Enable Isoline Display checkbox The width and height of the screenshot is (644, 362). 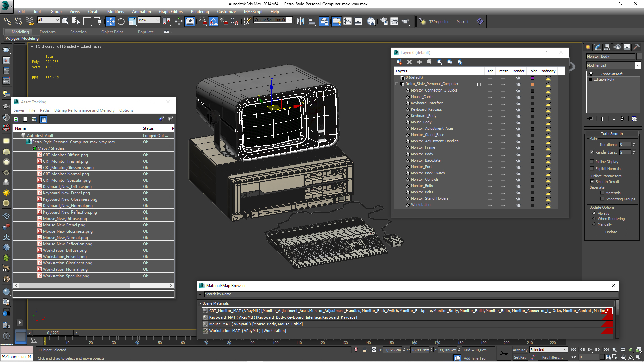tap(592, 162)
